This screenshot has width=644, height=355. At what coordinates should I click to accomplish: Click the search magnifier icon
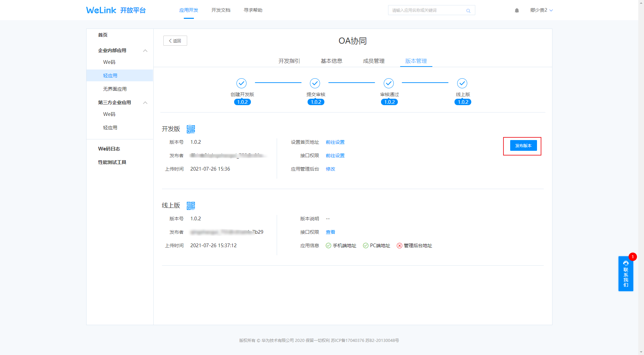[x=468, y=11]
